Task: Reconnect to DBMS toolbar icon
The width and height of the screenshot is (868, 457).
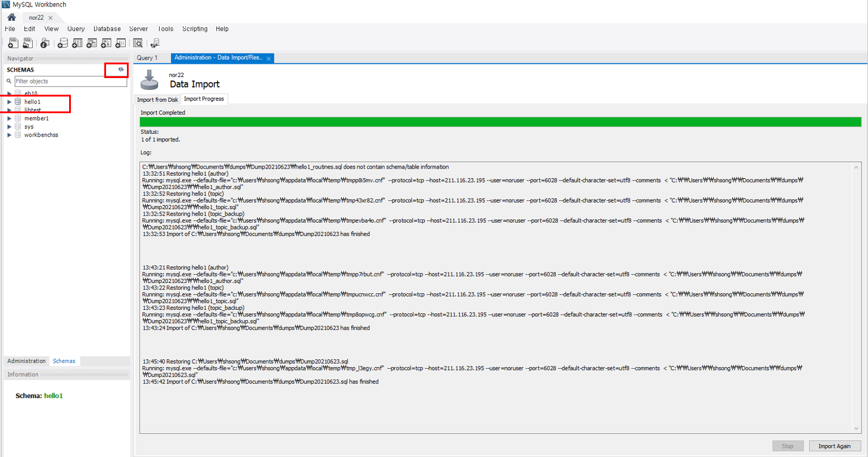Action: point(155,43)
